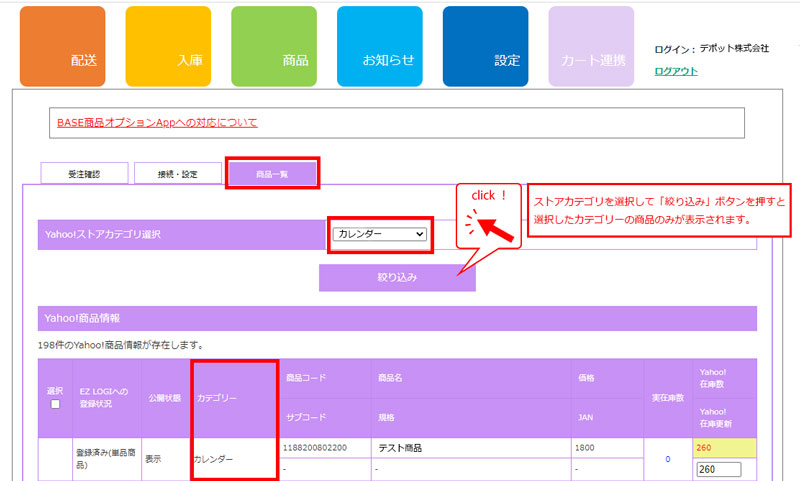The height and width of the screenshot is (481, 800).
Task: Click the 実在庫数 value 0
Action: coord(667,459)
